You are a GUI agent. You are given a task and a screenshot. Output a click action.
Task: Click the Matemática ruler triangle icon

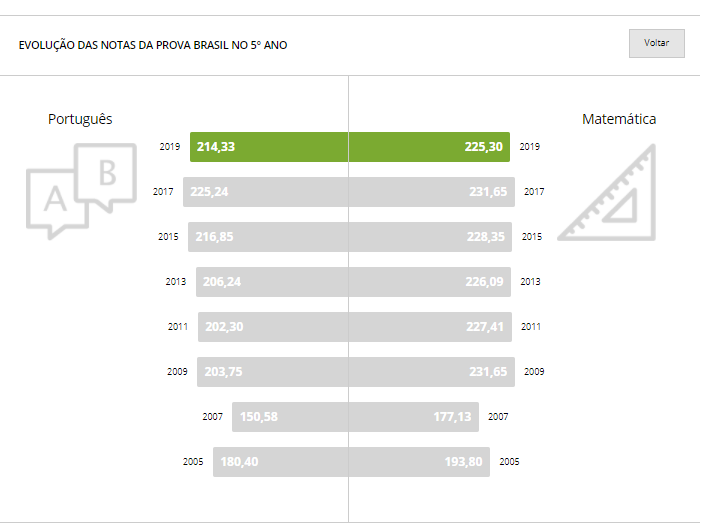[x=607, y=192]
